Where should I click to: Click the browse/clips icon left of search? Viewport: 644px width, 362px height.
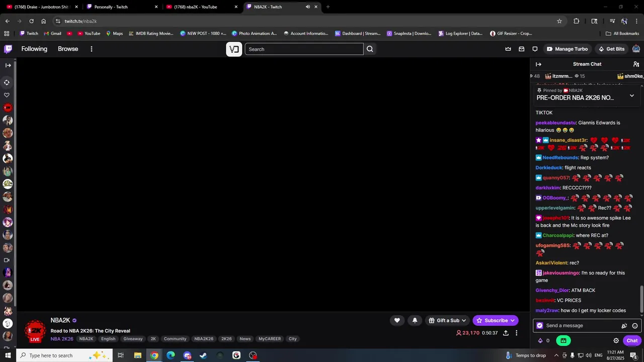234,49
